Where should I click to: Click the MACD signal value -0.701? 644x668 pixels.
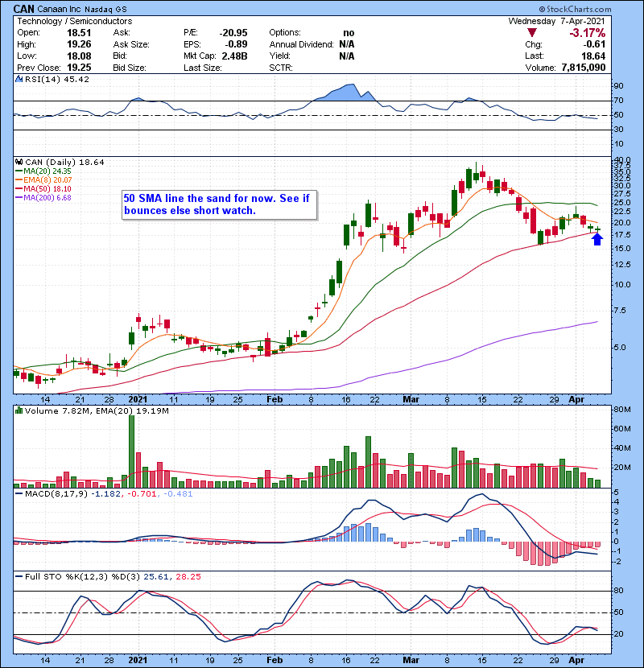141,494
